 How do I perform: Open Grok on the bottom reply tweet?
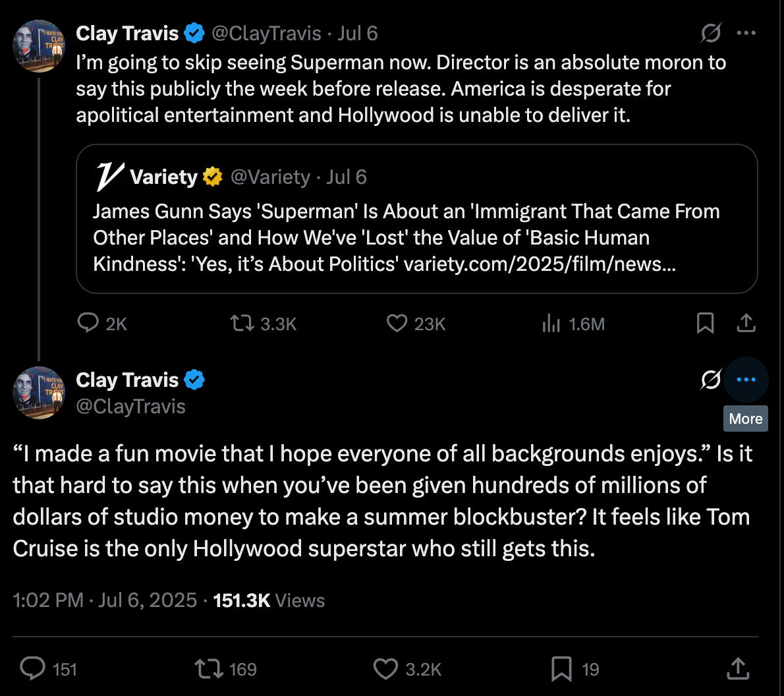(x=710, y=380)
